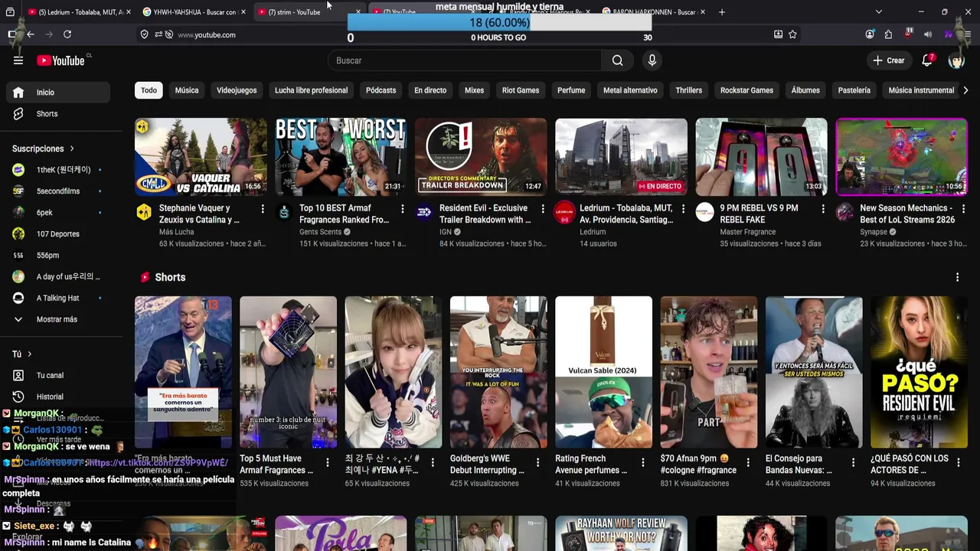Select the Lucha libre profesional chip
Viewport: 980px width, 551px height.
click(311, 90)
